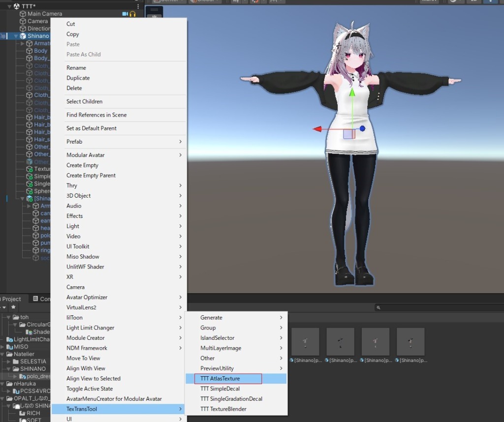Click the Unity scene icon beside TTT*
This screenshot has height=422, width=504.
tap(17, 6)
